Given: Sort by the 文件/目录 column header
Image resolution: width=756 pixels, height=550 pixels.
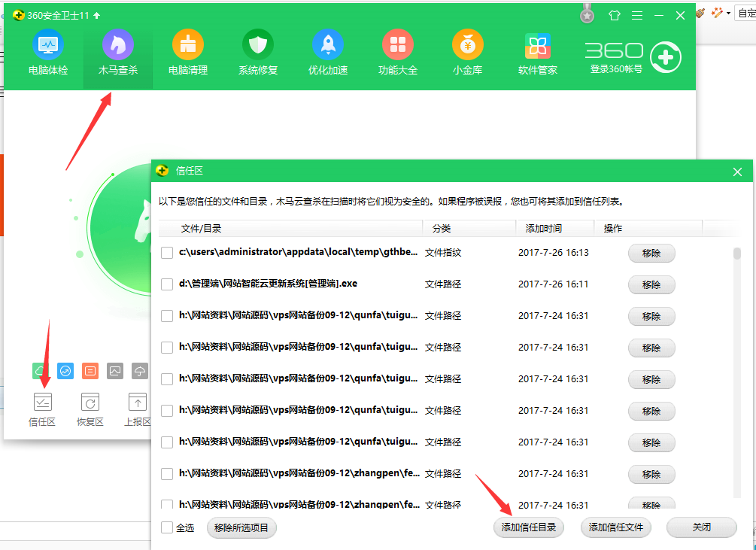Looking at the screenshot, I should point(290,229).
